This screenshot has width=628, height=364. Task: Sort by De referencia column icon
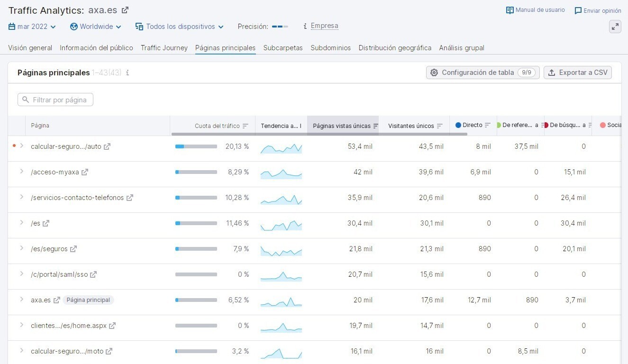point(542,125)
